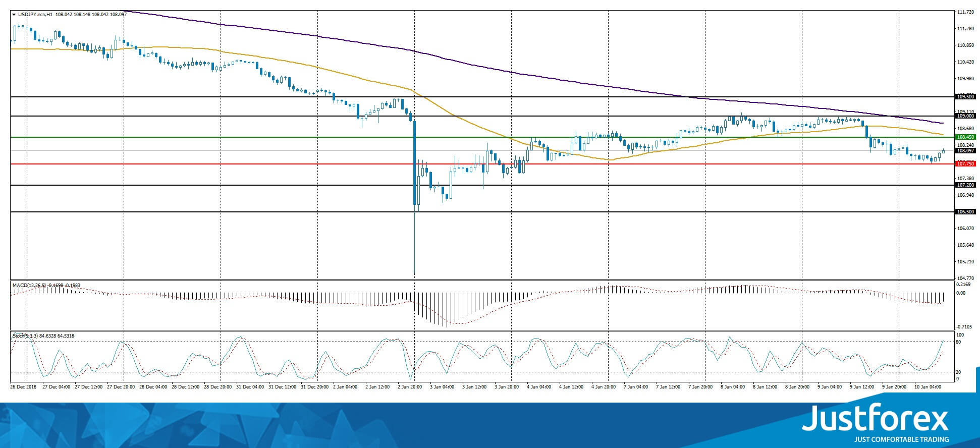Click the 106.070 price axis value
This screenshot has height=448, width=980.
pos(965,229)
